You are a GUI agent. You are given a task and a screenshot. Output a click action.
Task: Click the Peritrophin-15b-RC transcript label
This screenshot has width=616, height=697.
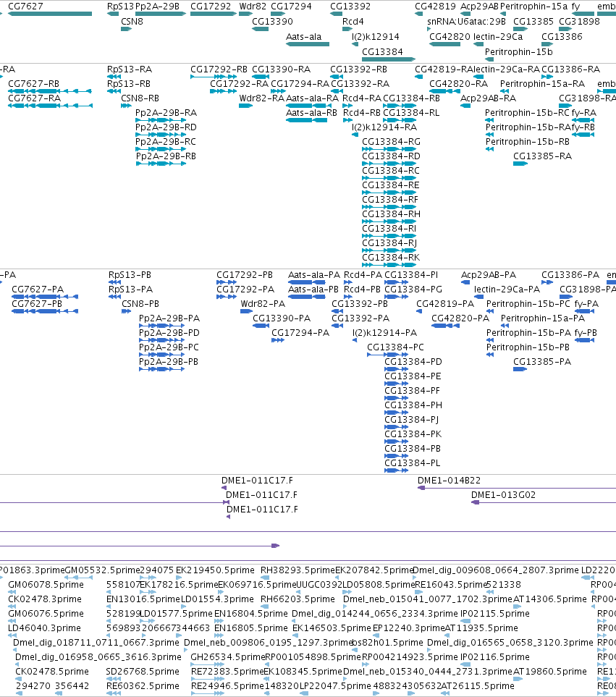pos(527,112)
